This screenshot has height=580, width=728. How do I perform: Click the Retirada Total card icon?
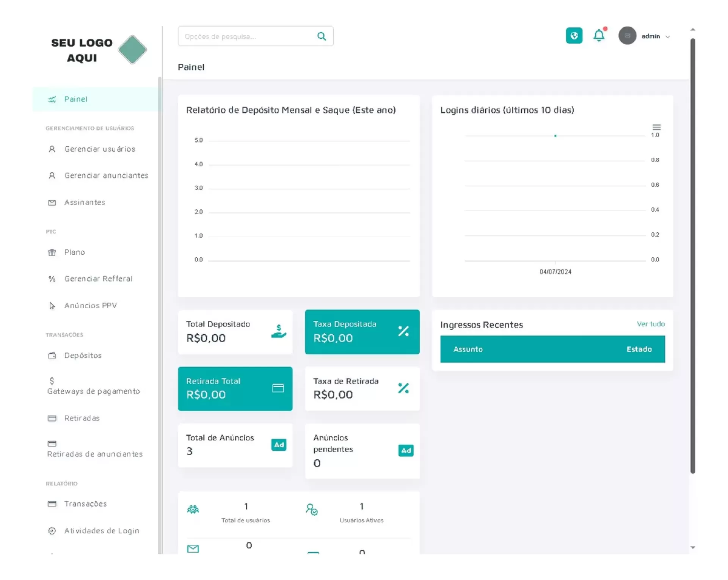click(278, 388)
